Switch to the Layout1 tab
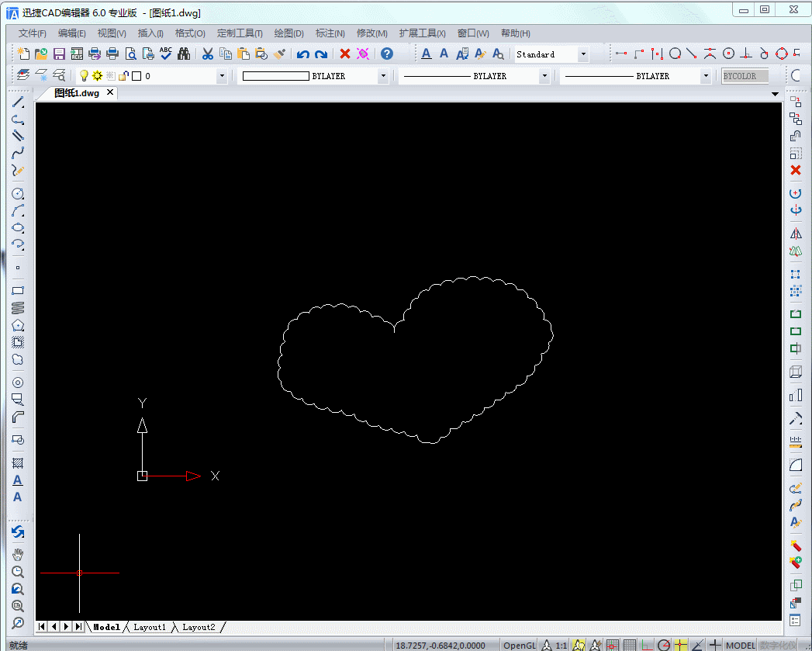812x651 pixels. [150, 627]
